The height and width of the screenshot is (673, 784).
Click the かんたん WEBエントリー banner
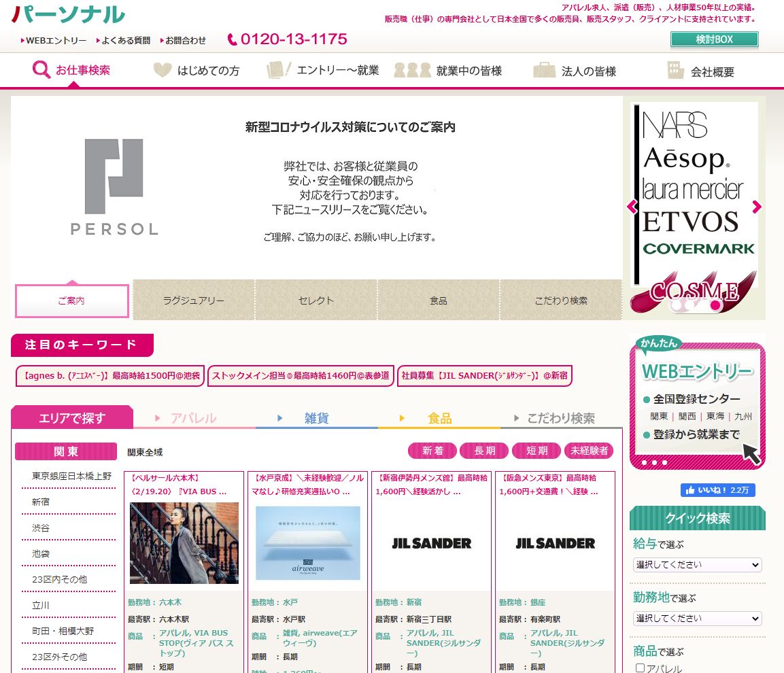pos(697,403)
